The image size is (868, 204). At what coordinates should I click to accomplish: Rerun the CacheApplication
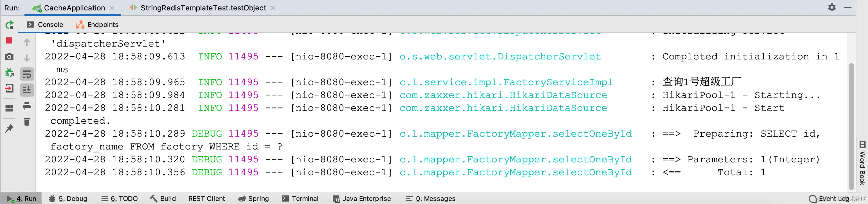9,25
